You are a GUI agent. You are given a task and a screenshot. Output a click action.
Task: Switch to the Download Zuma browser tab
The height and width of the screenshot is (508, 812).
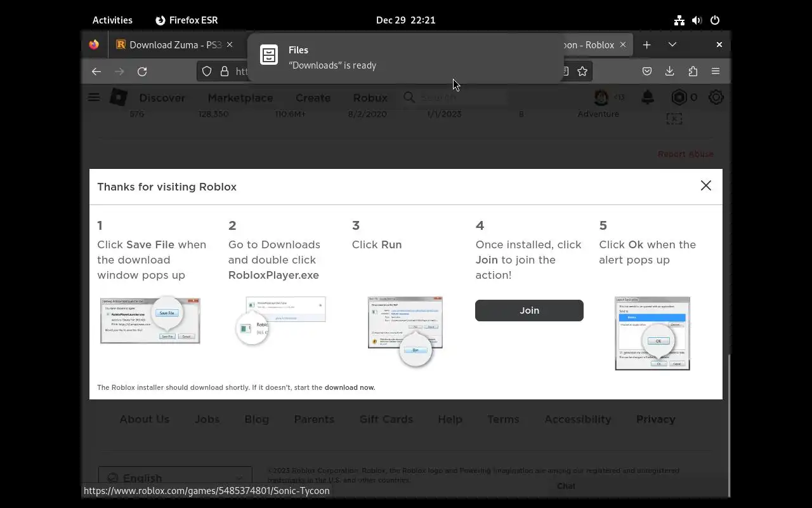169,44
